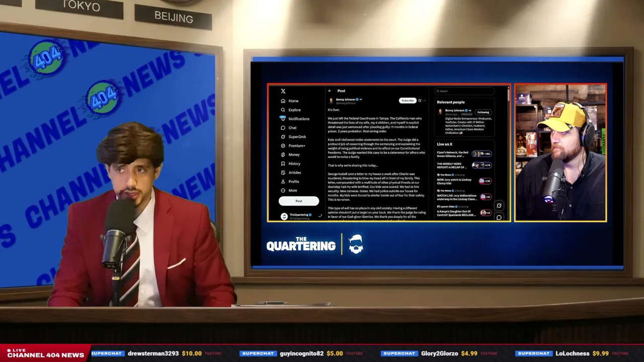Image resolution: width=644 pixels, height=362 pixels.
Task: Open the post's three-dot more menu
Action: (424, 101)
